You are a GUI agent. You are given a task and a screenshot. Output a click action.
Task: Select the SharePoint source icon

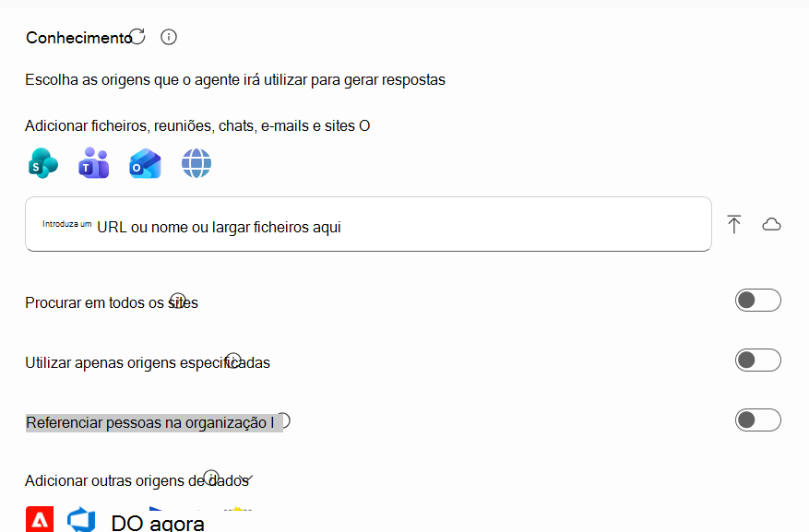[x=42, y=163]
